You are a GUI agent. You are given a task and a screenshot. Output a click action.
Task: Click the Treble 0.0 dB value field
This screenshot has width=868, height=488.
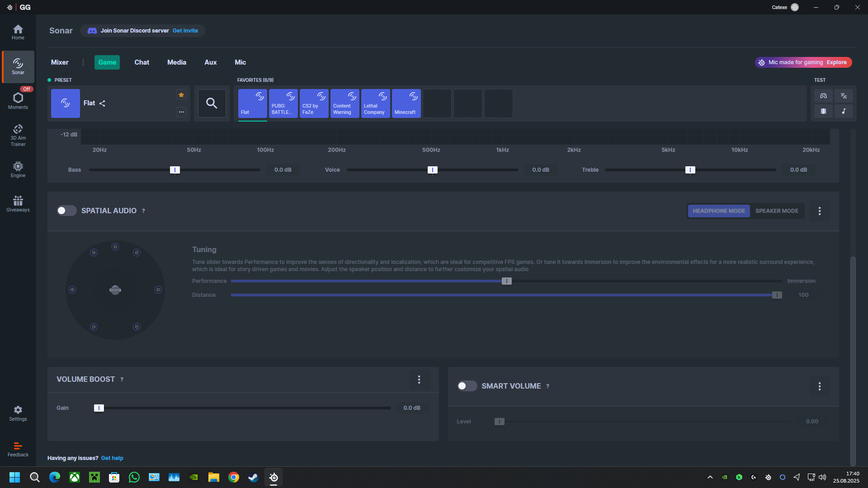tap(798, 170)
